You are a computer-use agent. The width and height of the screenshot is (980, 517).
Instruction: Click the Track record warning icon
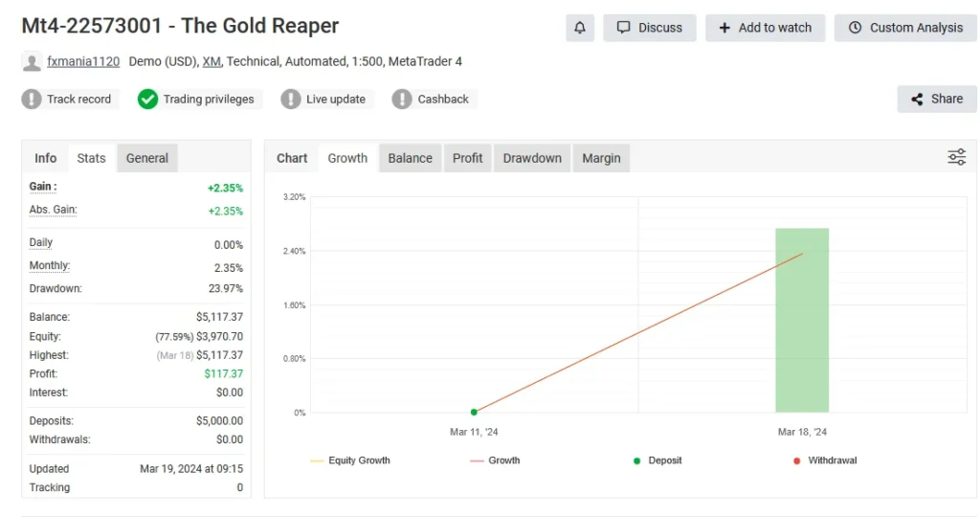pyautogui.click(x=32, y=99)
